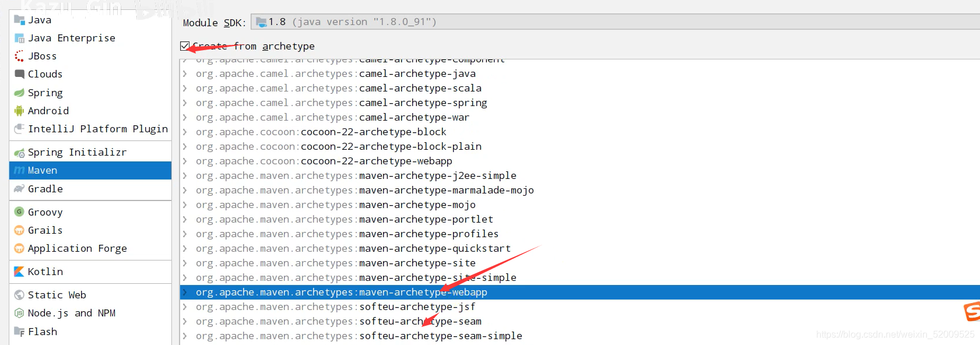Click the Java project type icon
The image size is (980, 345).
point(19,20)
